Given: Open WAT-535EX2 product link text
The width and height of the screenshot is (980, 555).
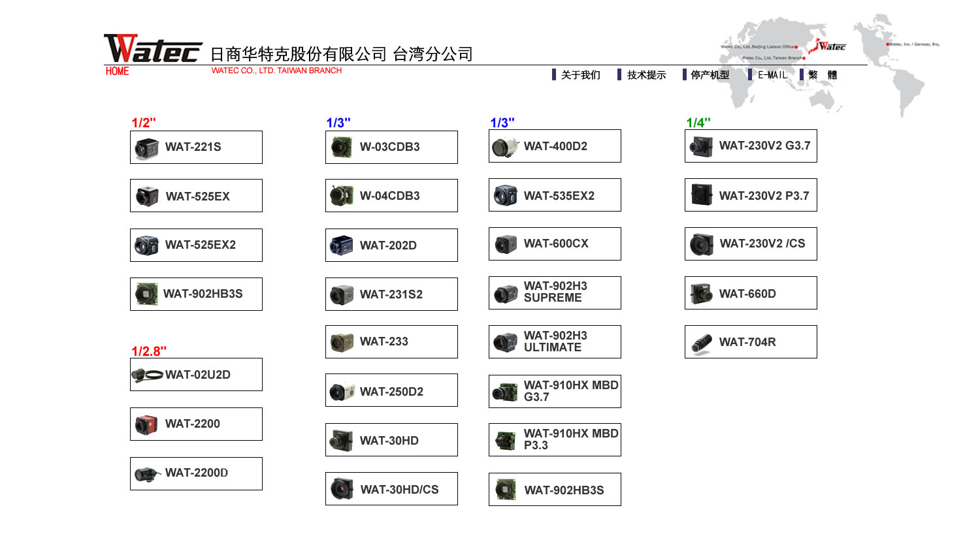Looking at the screenshot, I should click(x=559, y=196).
